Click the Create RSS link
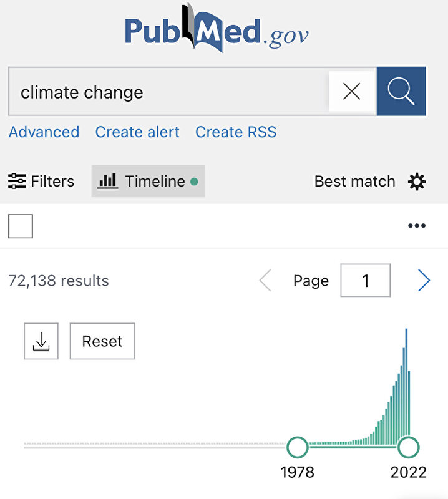Image resolution: width=448 pixels, height=499 pixels. tap(236, 132)
